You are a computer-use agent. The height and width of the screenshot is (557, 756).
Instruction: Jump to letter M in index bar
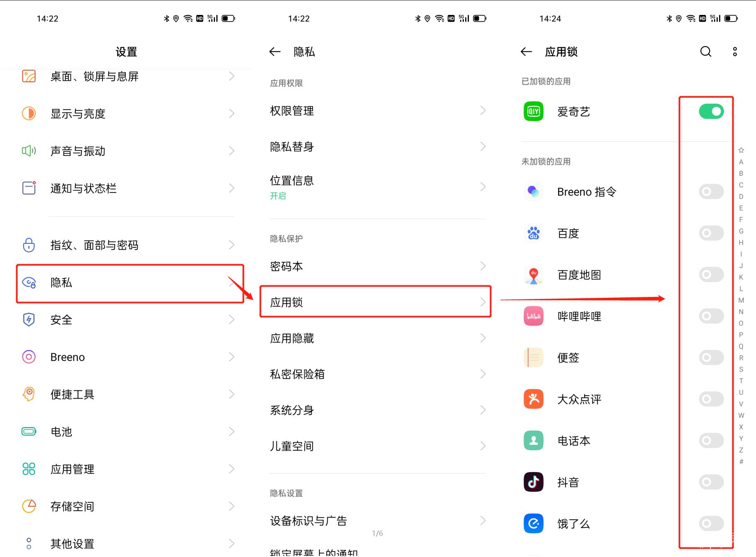[741, 300]
